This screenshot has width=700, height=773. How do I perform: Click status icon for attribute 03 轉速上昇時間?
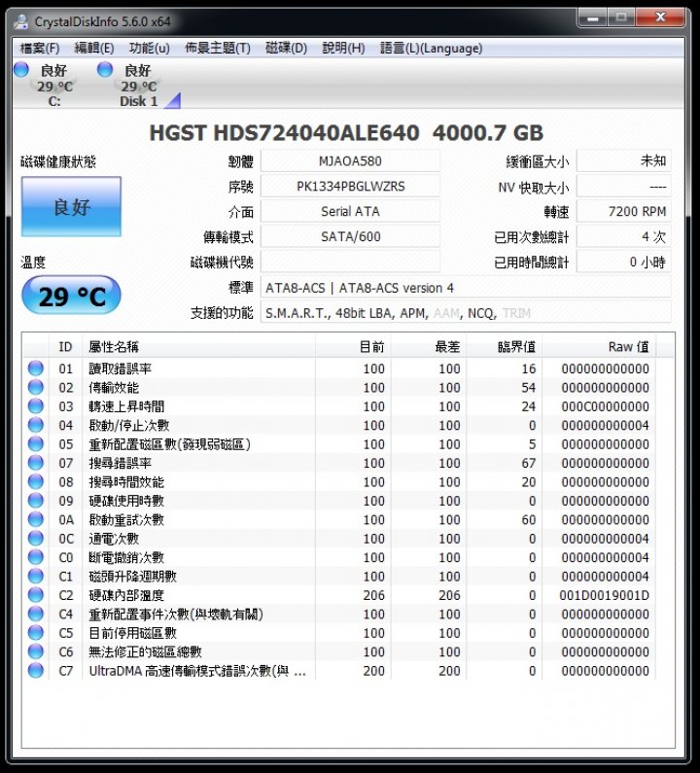pyautogui.click(x=36, y=405)
